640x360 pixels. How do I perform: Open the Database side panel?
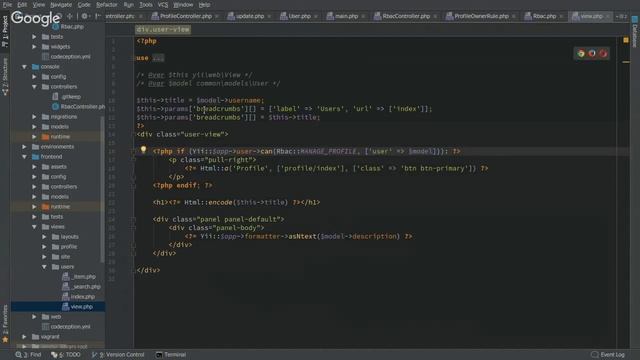pos(635,32)
